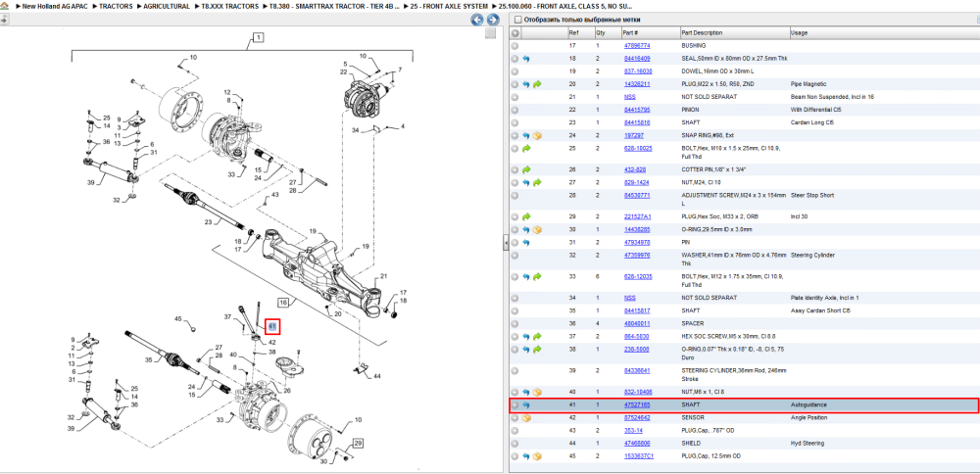Sort by the 'Usage' column header

[x=799, y=33]
